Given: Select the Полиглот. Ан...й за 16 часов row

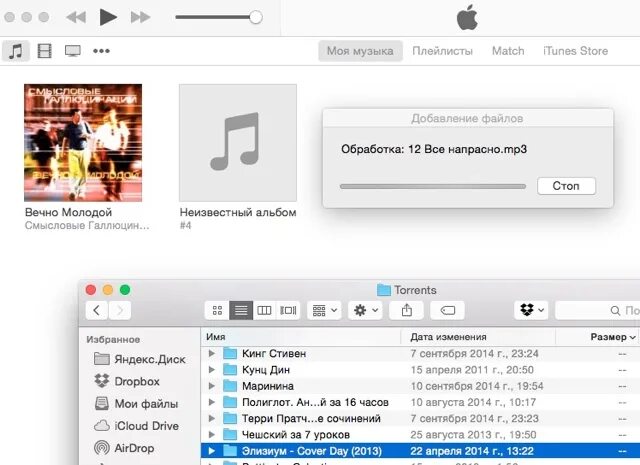Looking at the screenshot, I should pyautogui.click(x=420, y=402).
